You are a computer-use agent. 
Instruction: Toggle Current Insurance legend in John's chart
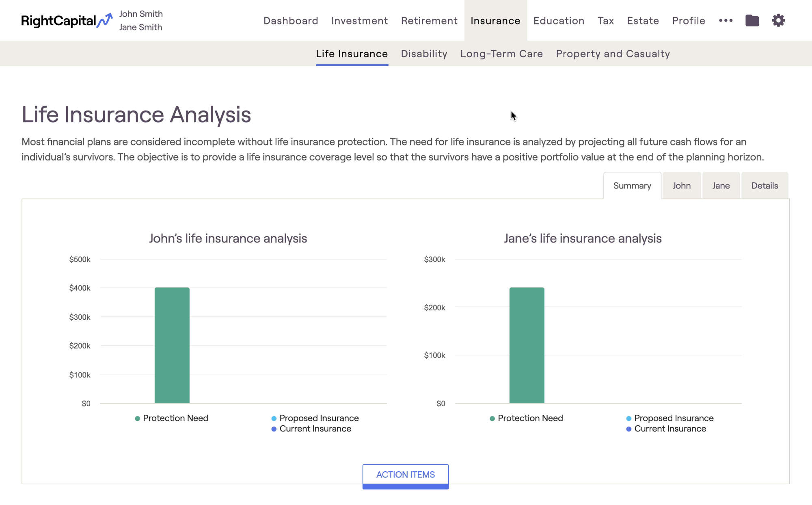pos(311,429)
